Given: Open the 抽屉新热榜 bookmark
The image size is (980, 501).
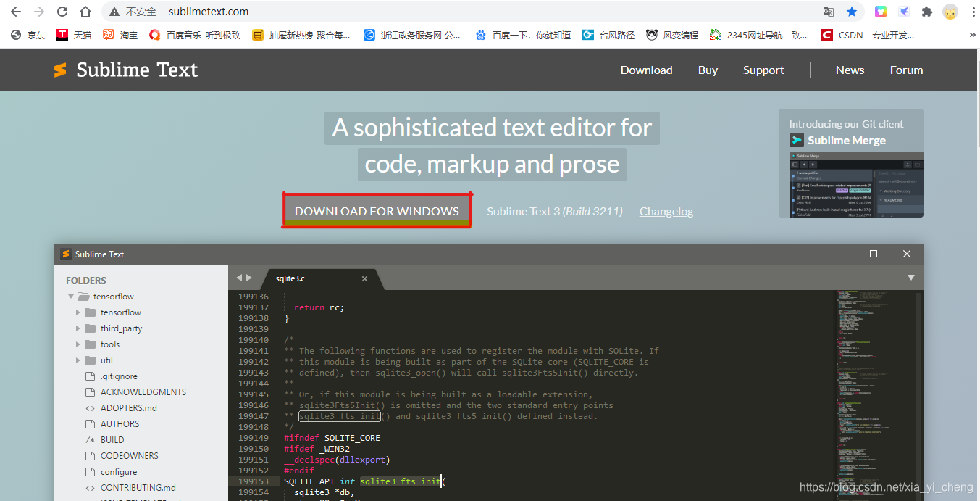Looking at the screenshot, I should (x=301, y=34).
